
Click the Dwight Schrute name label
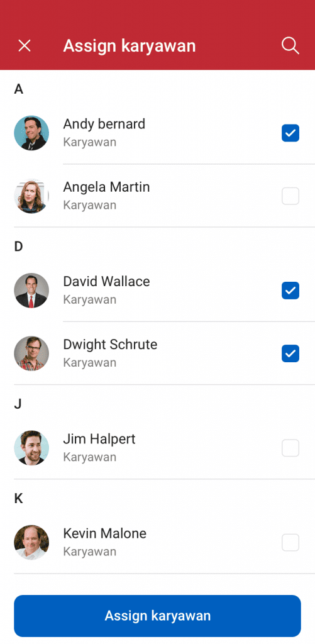[110, 345]
